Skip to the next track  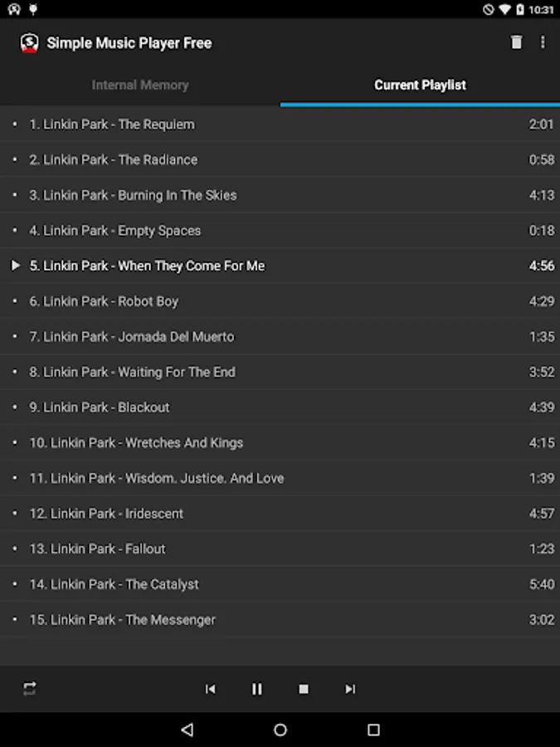pos(350,689)
